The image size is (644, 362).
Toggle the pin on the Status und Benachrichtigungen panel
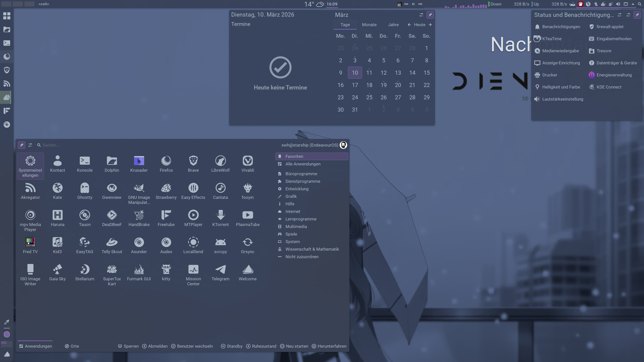pos(637,15)
